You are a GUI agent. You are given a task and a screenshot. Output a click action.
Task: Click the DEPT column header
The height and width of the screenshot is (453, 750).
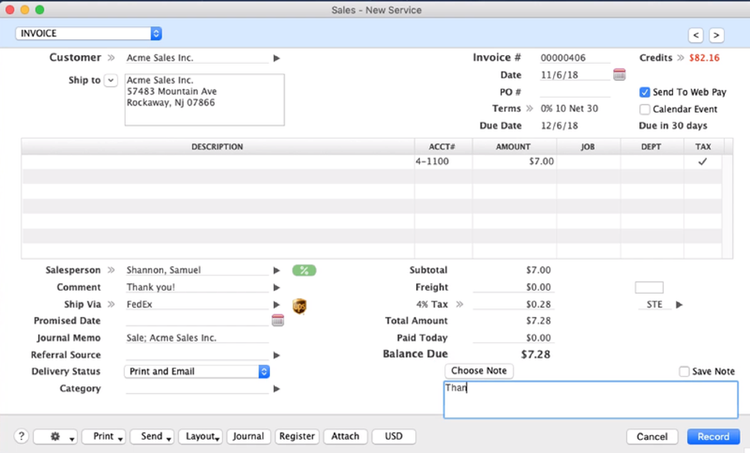point(651,147)
